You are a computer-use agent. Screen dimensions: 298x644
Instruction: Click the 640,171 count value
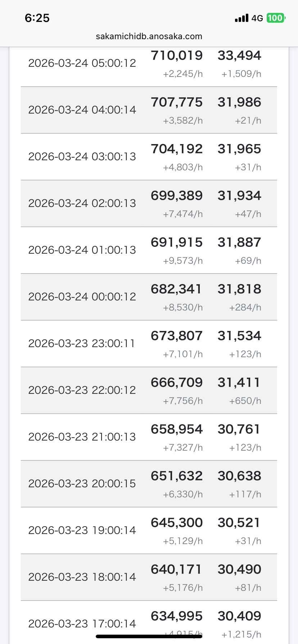point(177,569)
